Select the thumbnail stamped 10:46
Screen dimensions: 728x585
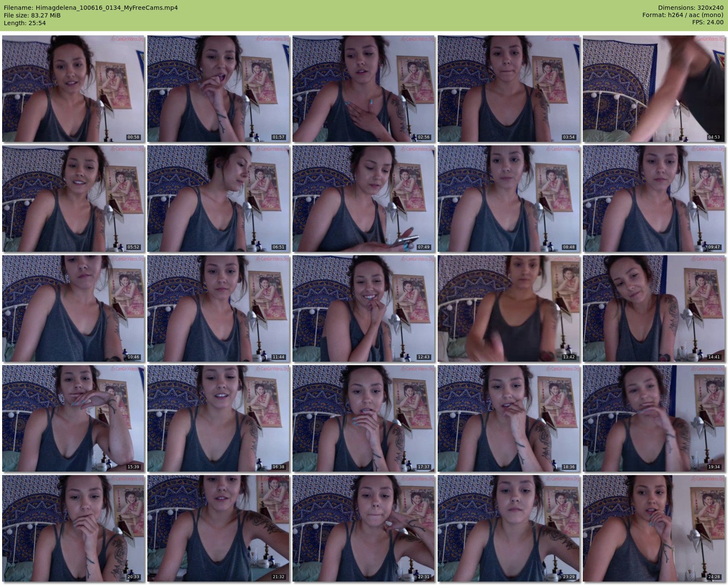(73, 308)
